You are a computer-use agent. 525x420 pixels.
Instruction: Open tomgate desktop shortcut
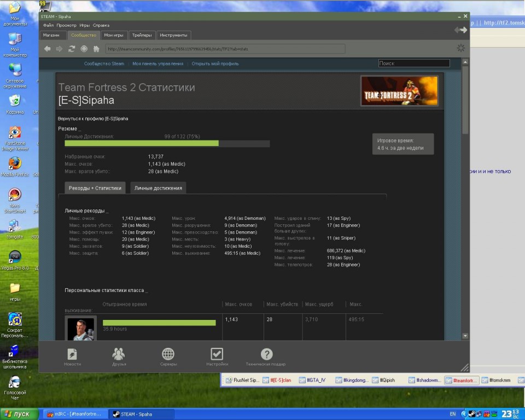[15, 229]
